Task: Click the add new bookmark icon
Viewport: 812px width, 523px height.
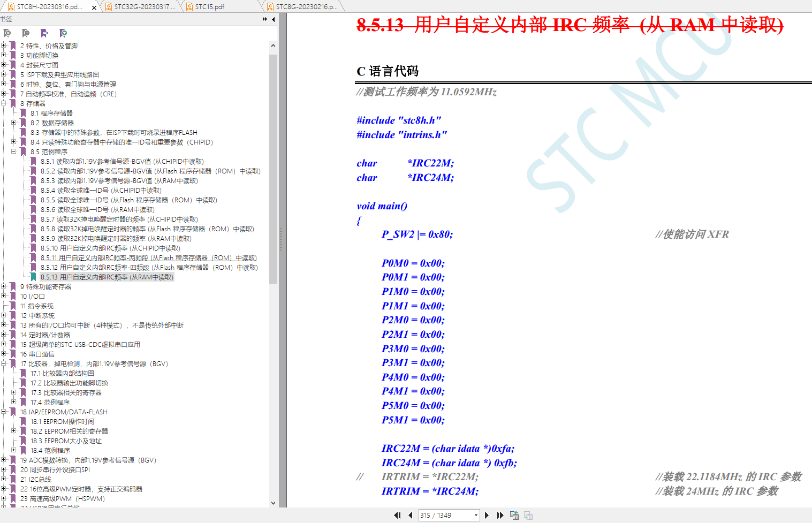Action: coord(26,33)
